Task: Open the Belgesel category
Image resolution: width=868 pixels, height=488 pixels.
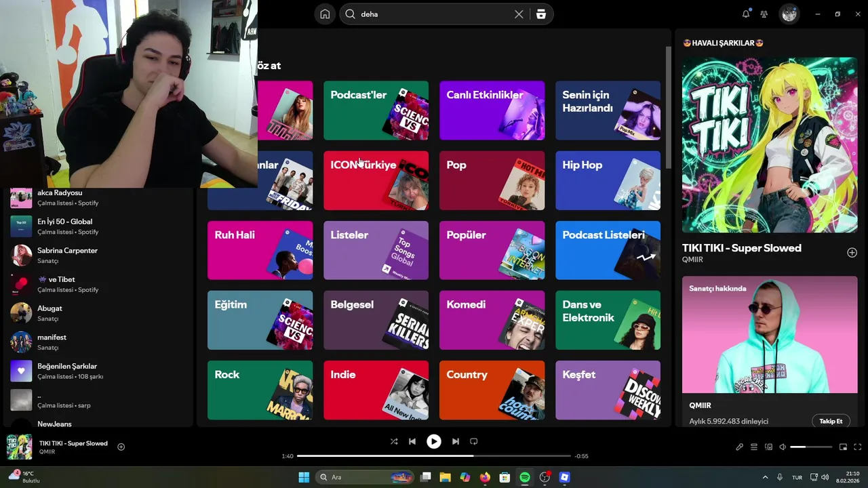Action: point(376,320)
